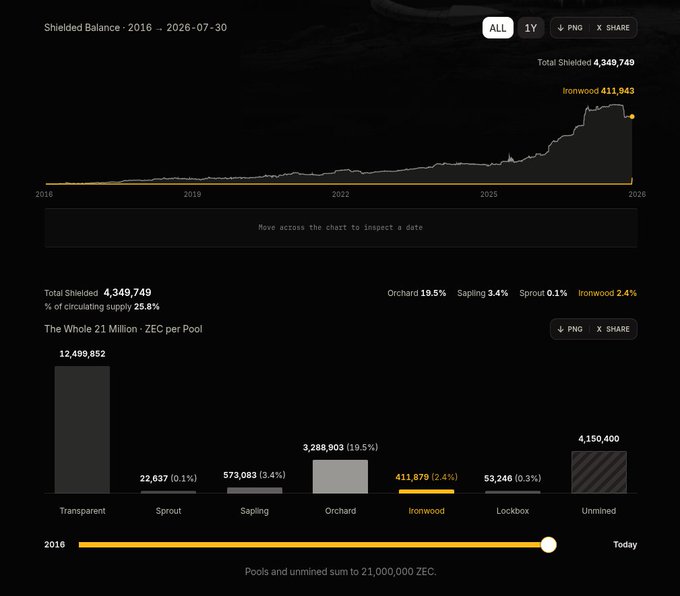Click the Orchard pool bar
This screenshot has height=596, width=680.
click(340, 476)
